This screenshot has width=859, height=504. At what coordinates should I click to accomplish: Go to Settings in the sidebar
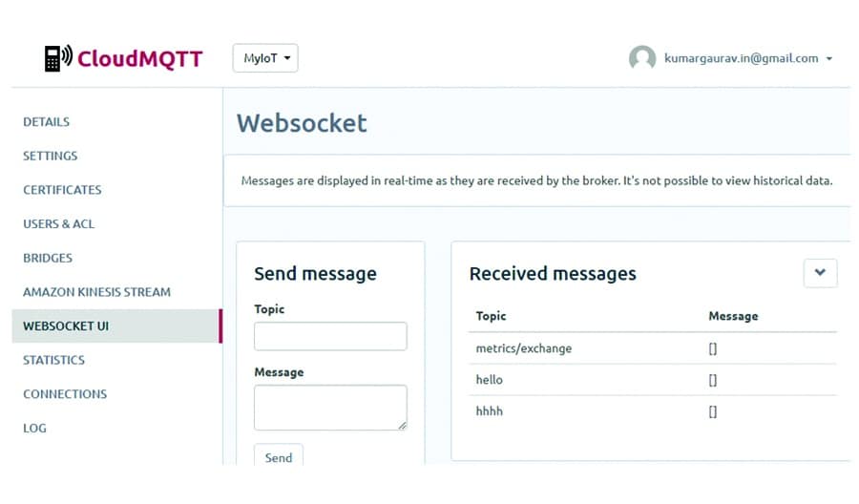51,156
